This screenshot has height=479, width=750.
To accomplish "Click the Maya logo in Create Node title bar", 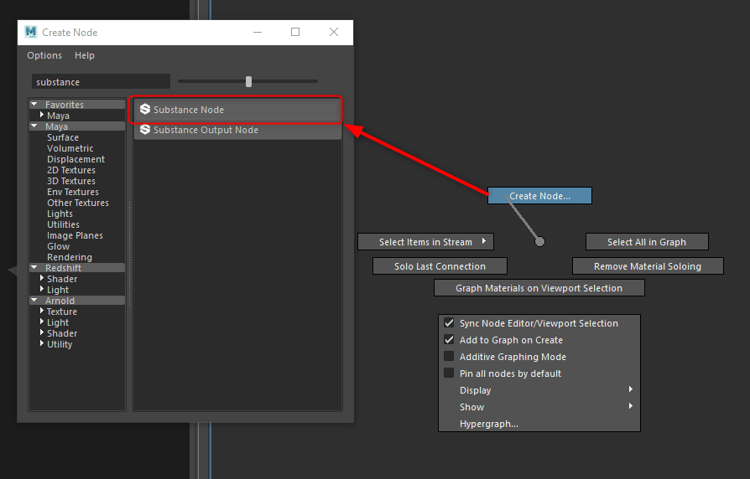I will click(x=31, y=32).
